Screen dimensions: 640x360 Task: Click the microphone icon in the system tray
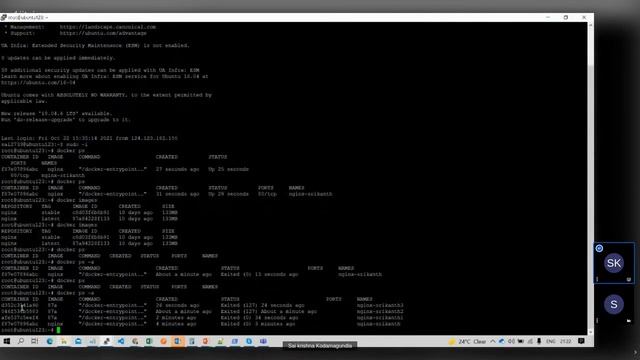point(539,341)
